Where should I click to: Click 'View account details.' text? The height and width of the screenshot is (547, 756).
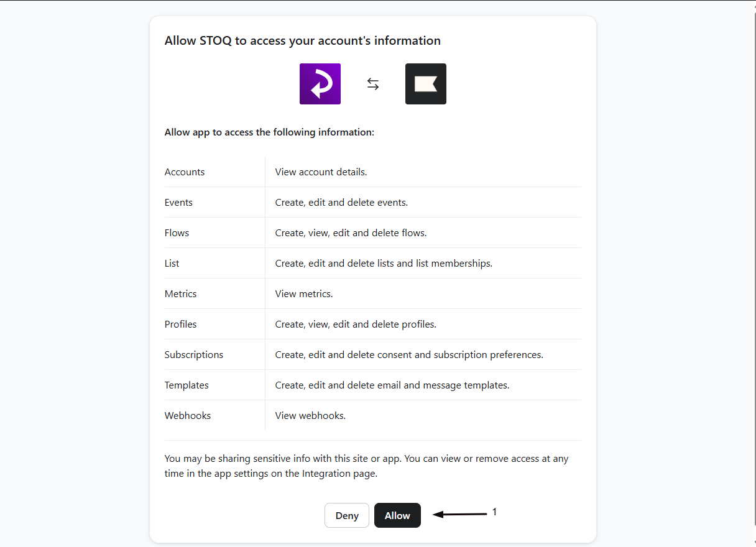(321, 172)
